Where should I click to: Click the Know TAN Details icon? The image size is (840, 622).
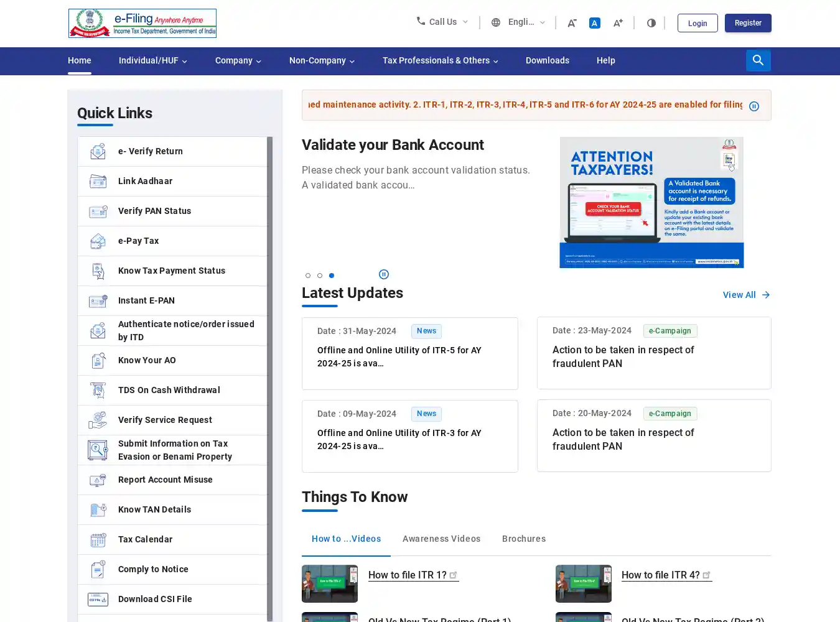point(98,509)
